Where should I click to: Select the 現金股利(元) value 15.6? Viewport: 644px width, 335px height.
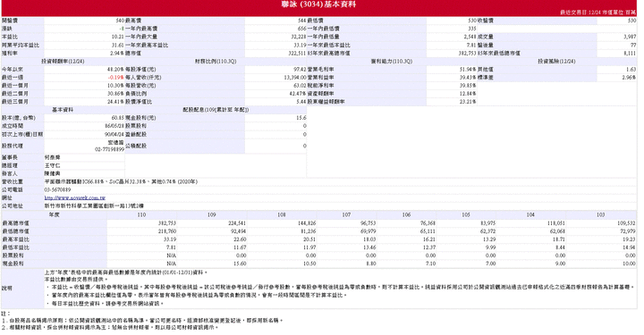click(x=301, y=118)
